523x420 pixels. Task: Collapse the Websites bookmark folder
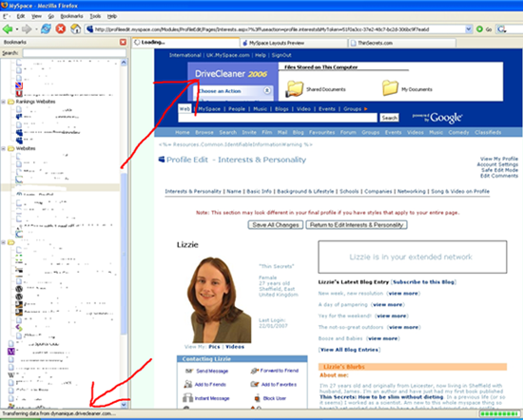point(4,148)
